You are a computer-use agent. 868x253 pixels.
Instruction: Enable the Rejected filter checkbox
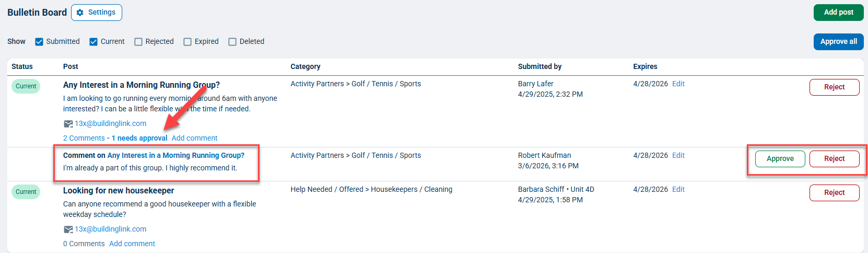pos(138,42)
